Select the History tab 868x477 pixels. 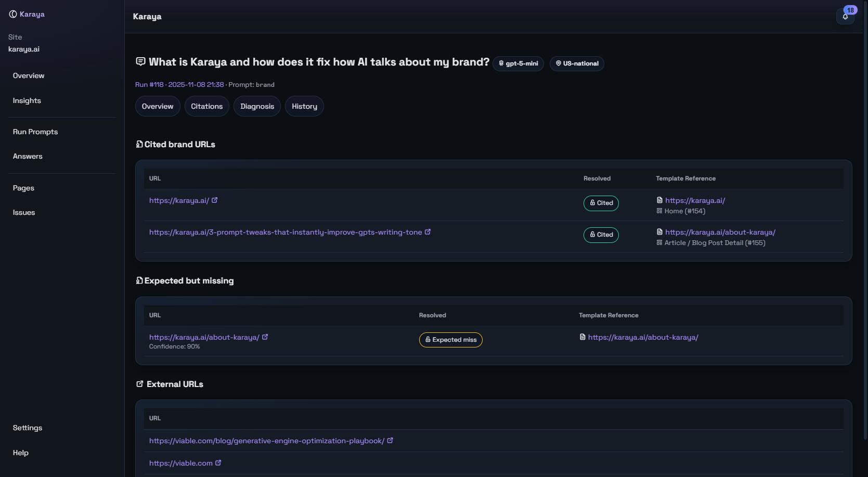click(x=304, y=106)
